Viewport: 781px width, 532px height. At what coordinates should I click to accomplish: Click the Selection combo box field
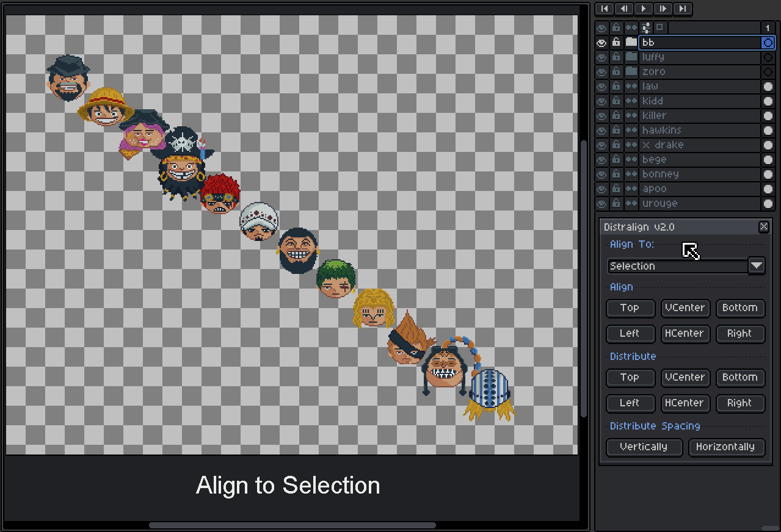[678, 266]
